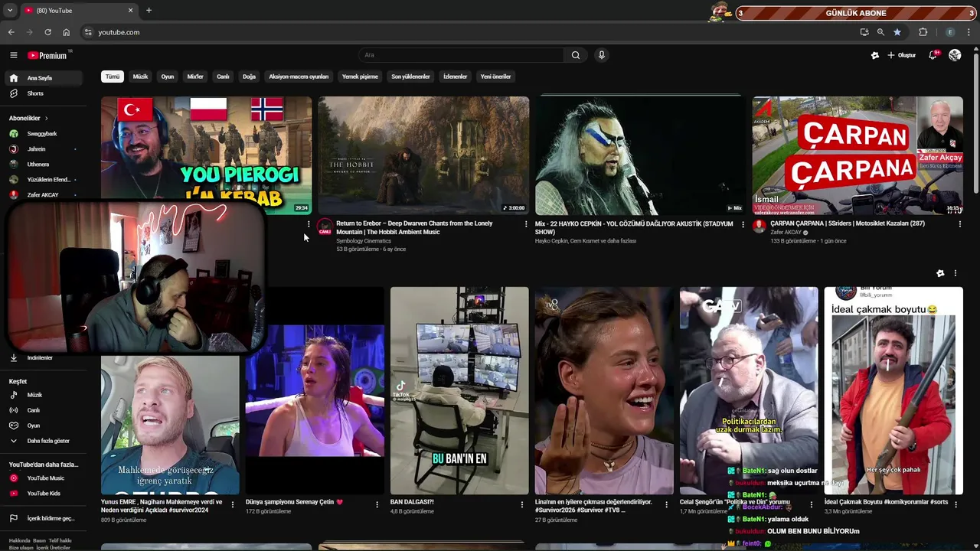Click the sparkle icon left of Oluştur
Viewport: 980px width, 551px height.
coord(875,55)
